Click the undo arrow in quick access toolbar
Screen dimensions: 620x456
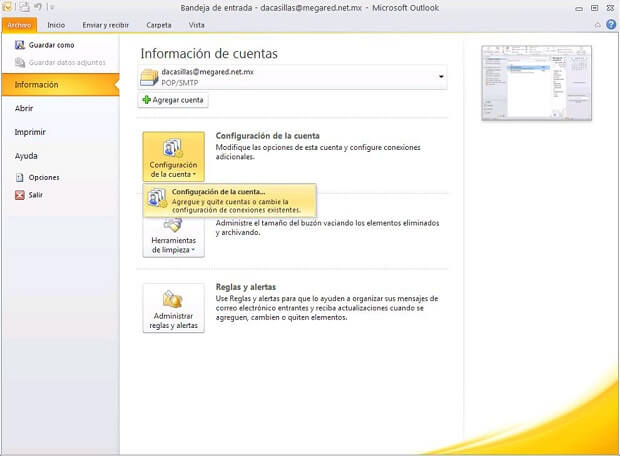[x=38, y=7]
